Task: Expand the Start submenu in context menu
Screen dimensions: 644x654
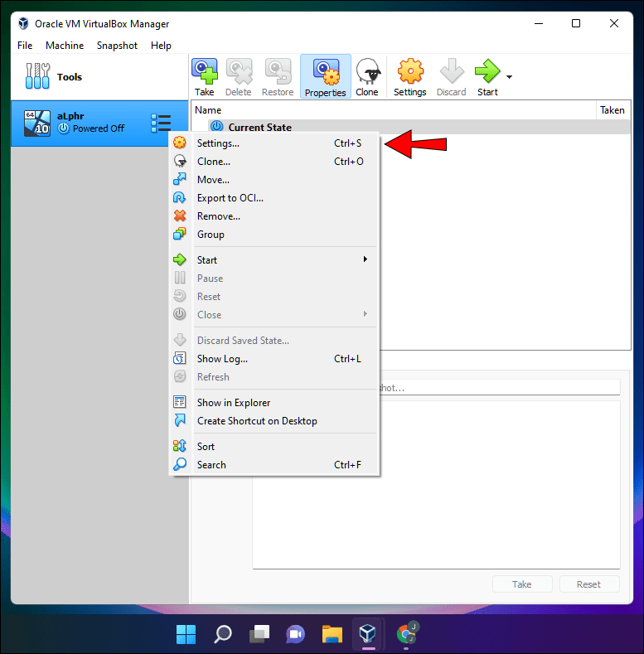Action: click(x=274, y=259)
